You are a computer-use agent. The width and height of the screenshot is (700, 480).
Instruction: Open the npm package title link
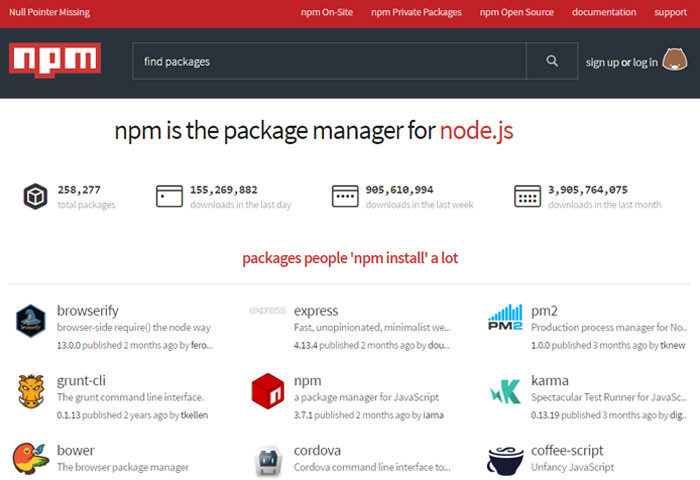308,381
